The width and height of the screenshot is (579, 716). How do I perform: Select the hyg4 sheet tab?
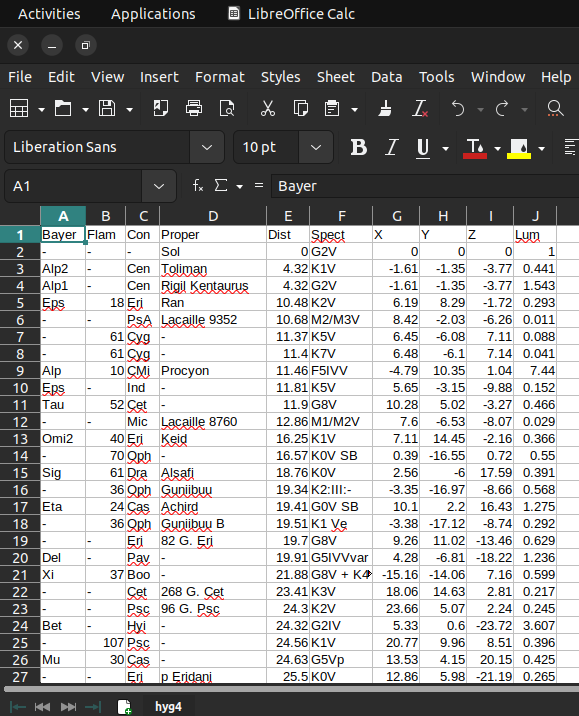[x=168, y=706]
